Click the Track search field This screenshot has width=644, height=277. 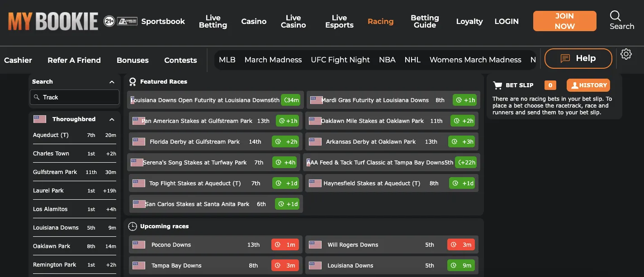pos(75,97)
